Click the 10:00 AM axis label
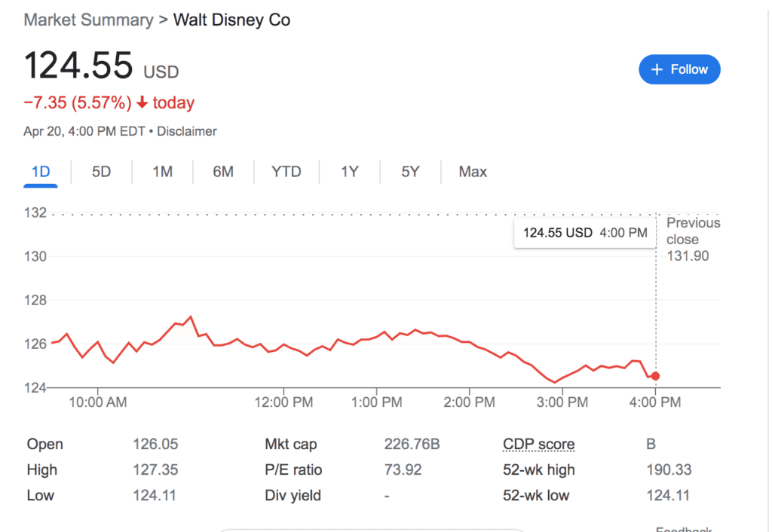The image size is (772, 532). [97, 402]
